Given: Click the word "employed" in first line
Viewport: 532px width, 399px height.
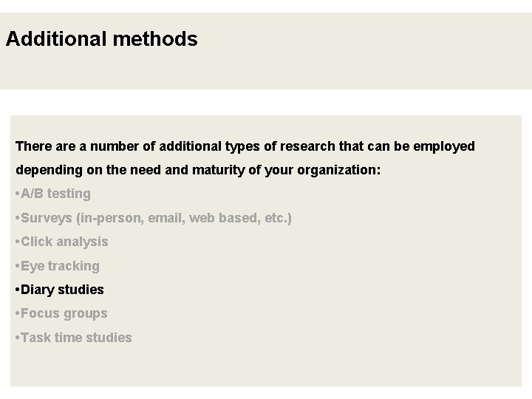Looking at the screenshot, I should (444, 146).
